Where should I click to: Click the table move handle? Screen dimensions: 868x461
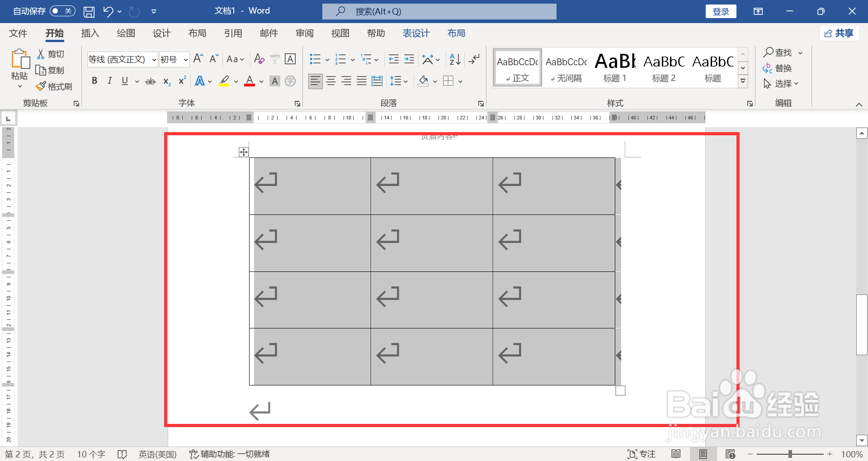coord(244,152)
